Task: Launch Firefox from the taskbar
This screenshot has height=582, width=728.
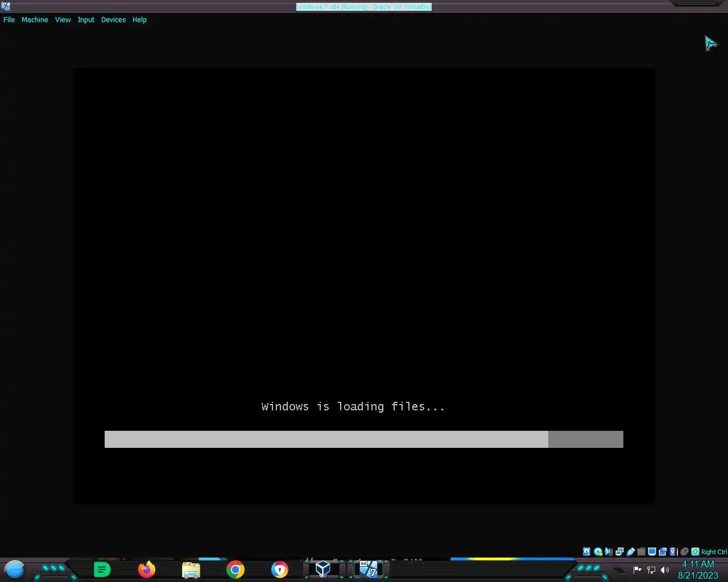Action: point(147,569)
